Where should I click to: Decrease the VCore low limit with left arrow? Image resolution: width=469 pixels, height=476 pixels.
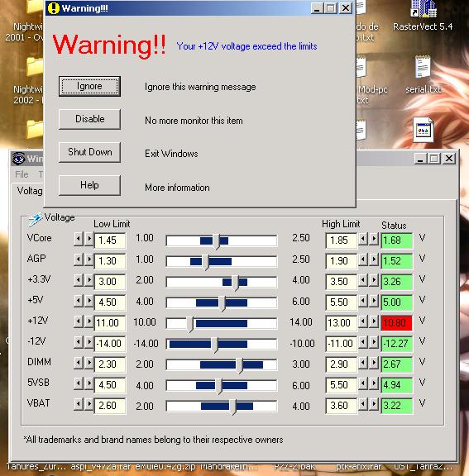79,239
